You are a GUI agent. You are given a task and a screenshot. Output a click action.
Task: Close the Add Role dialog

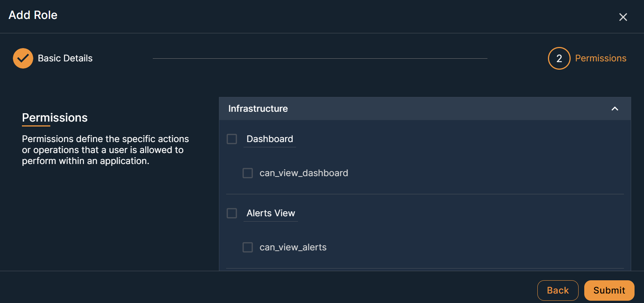click(623, 17)
